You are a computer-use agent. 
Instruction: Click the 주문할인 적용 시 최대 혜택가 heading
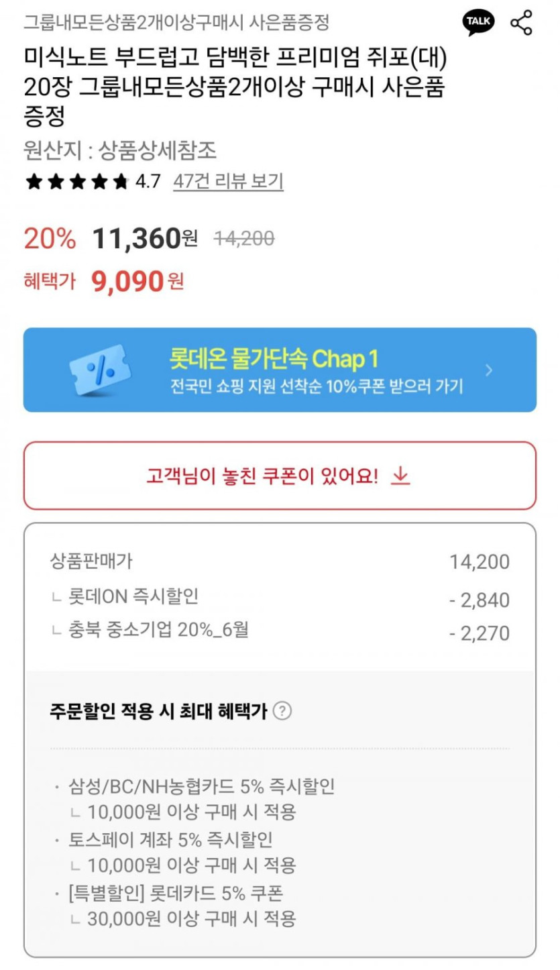[x=158, y=711]
